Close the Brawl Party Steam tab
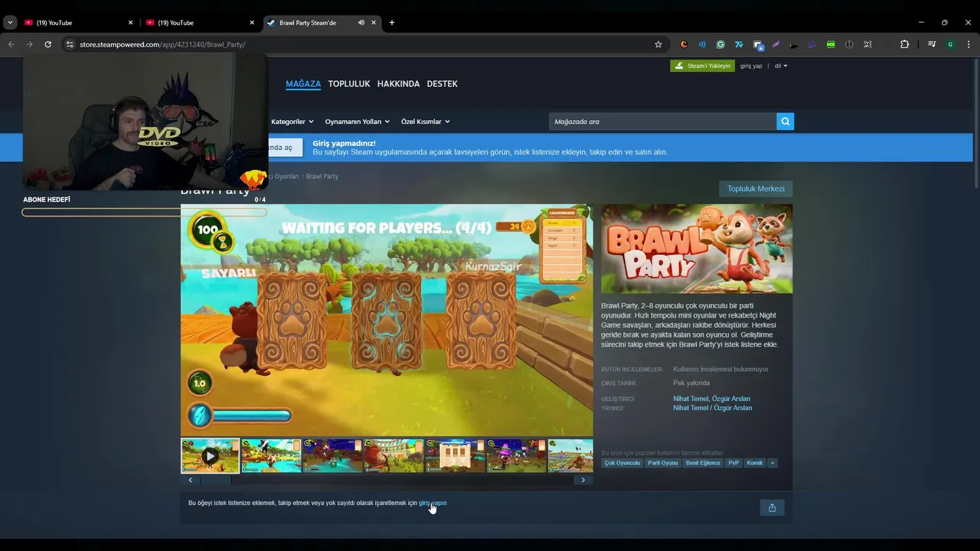The image size is (980, 551). pyautogui.click(x=374, y=22)
